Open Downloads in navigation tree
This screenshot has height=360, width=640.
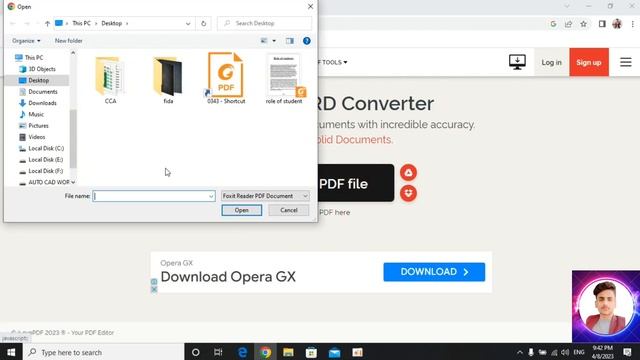click(42, 103)
